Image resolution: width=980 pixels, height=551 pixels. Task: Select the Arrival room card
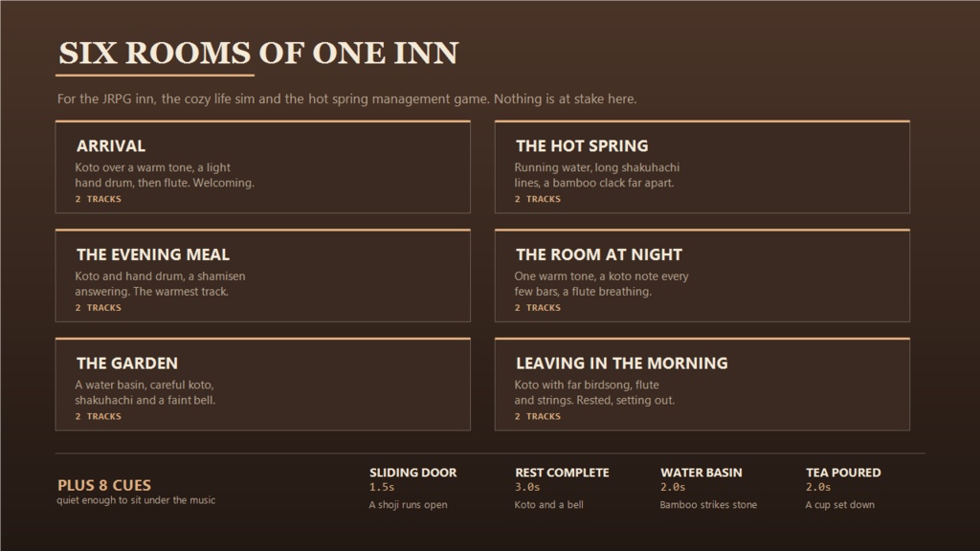(x=262, y=166)
